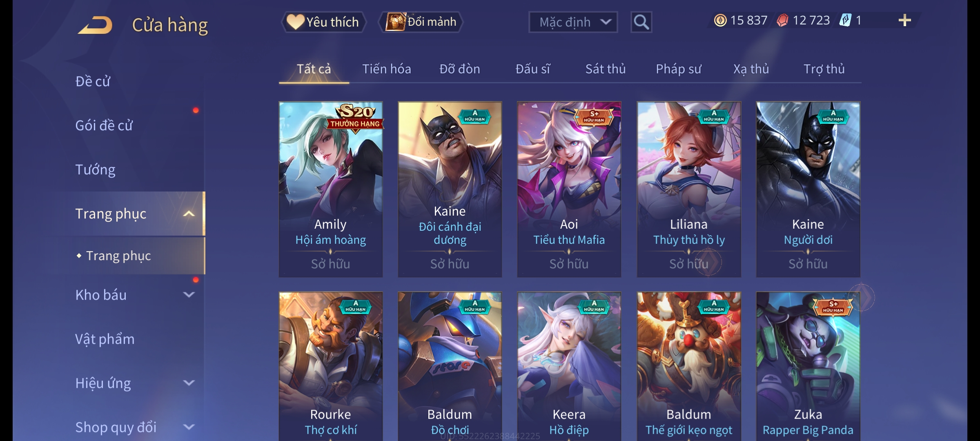Open Gói đề cử sidebar item
The image size is (980, 441).
pos(104,125)
